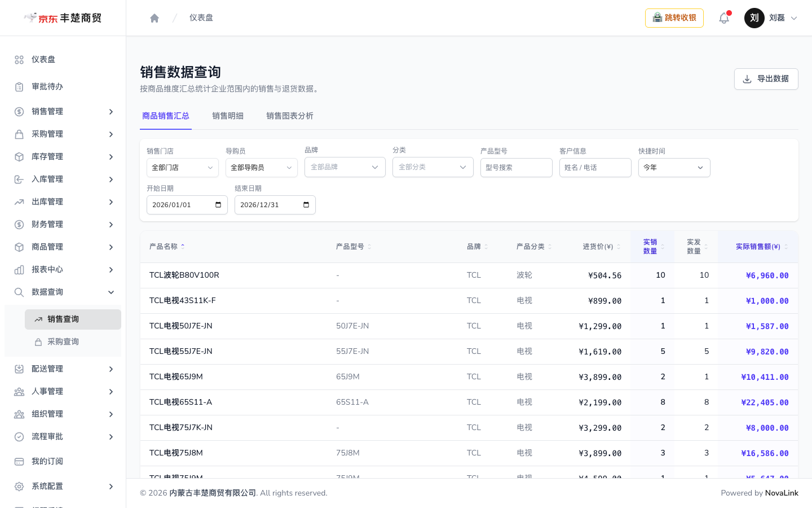Open the 销售门店 dropdown

click(183, 168)
